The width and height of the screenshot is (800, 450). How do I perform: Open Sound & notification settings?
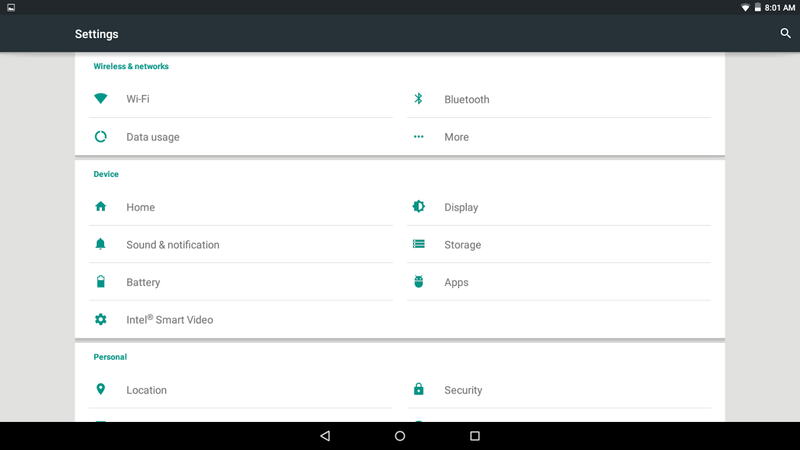241,244
